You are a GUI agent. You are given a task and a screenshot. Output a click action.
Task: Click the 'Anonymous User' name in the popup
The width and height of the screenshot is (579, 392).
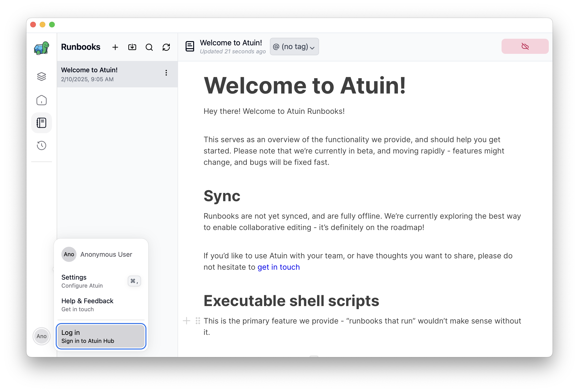tap(106, 254)
